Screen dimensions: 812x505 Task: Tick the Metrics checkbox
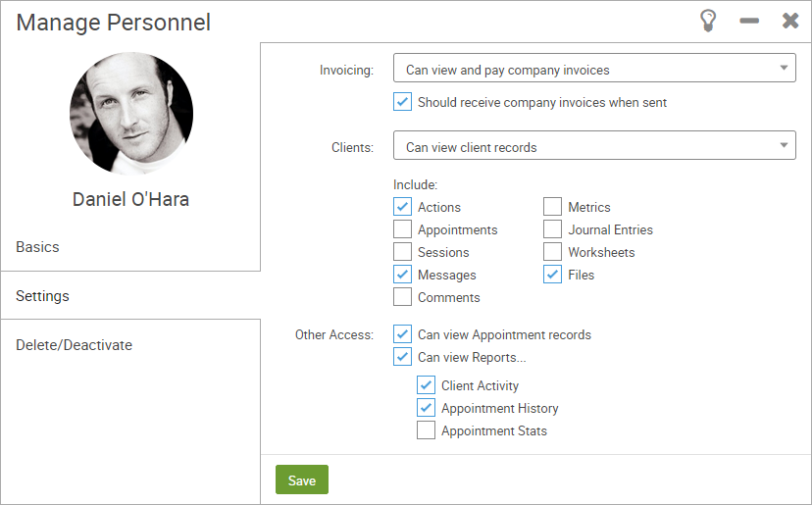pos(552,206)
